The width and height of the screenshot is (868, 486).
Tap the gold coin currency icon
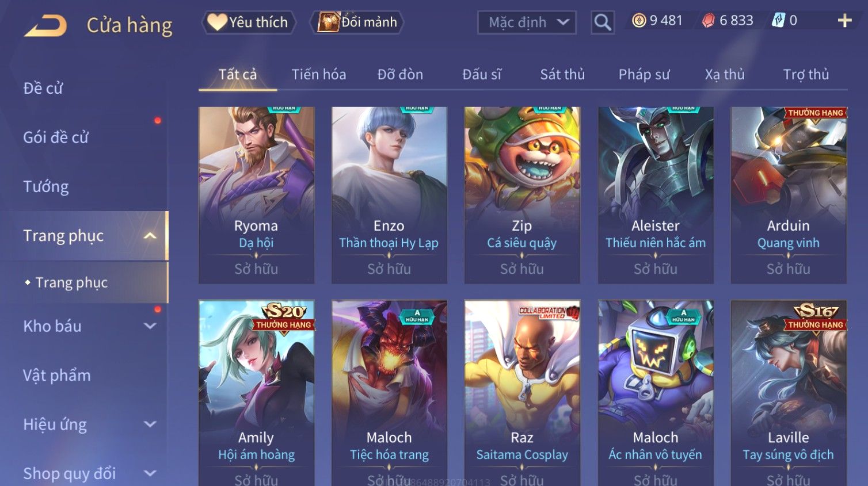coord(639,21)
